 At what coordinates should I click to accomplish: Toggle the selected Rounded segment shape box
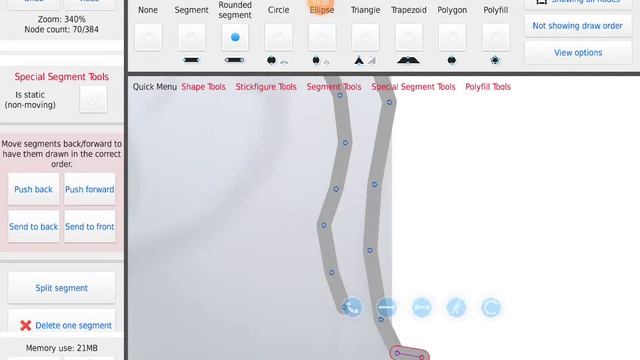(x=235, y=37)
